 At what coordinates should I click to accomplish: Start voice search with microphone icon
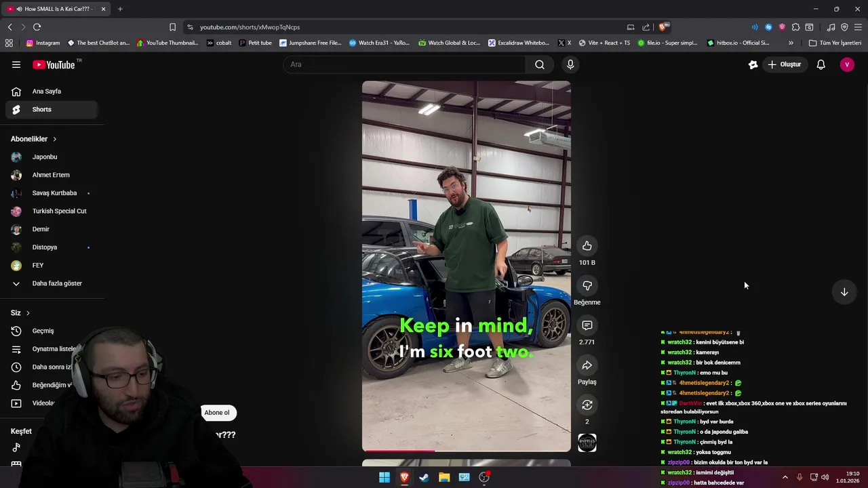point(570,64)
